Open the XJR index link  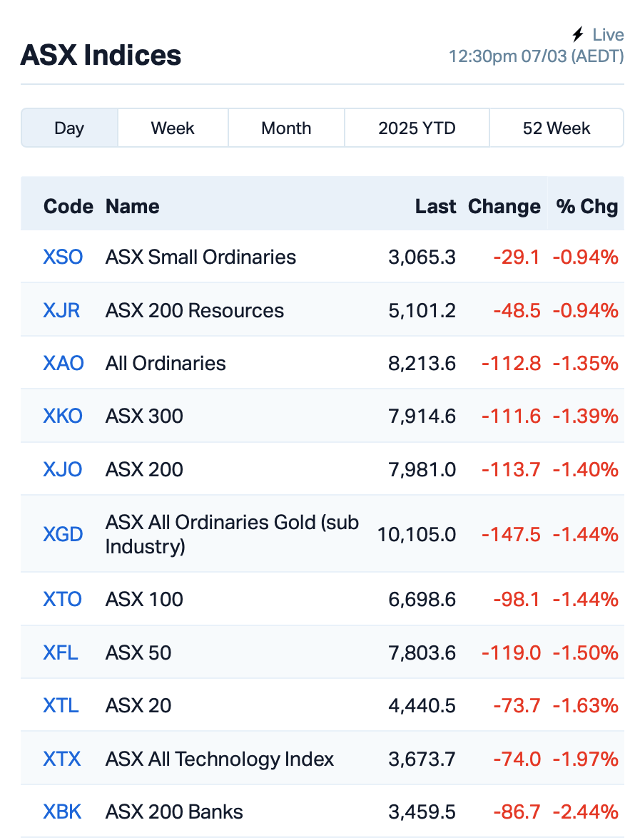[61, 311]
